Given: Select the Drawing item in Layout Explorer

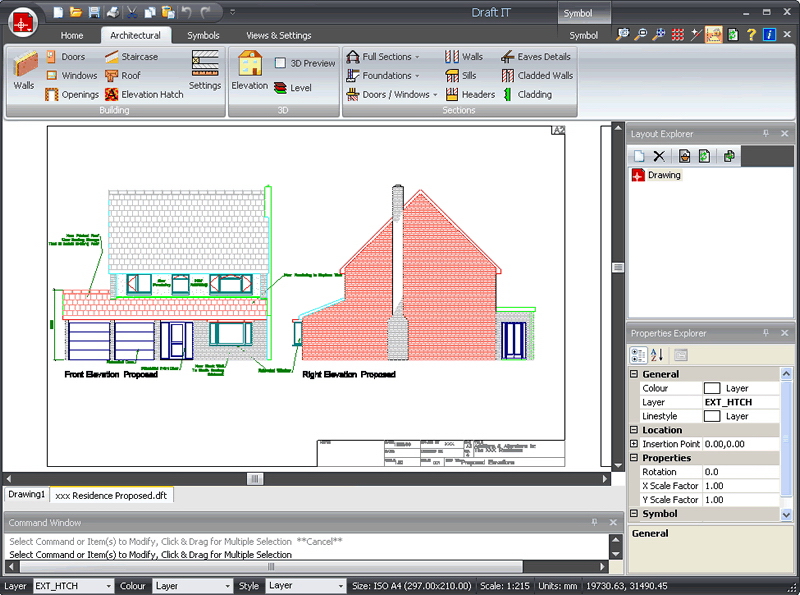Looking at the screenshot, I should tap(663, 175).
